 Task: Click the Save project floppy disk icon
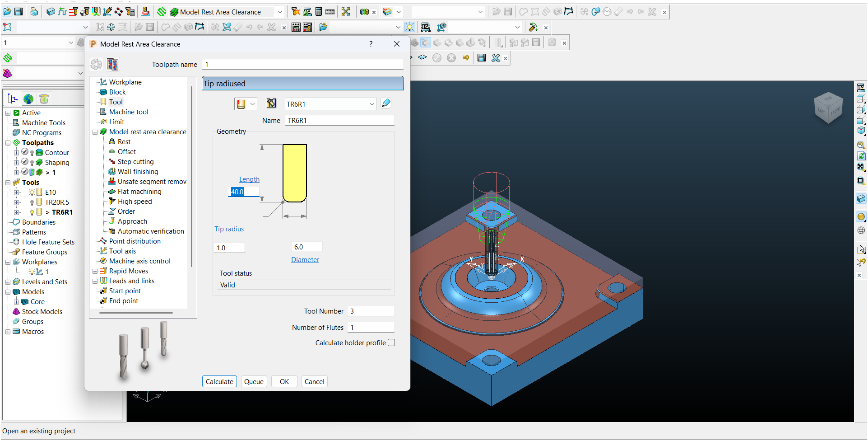[19, 12]
